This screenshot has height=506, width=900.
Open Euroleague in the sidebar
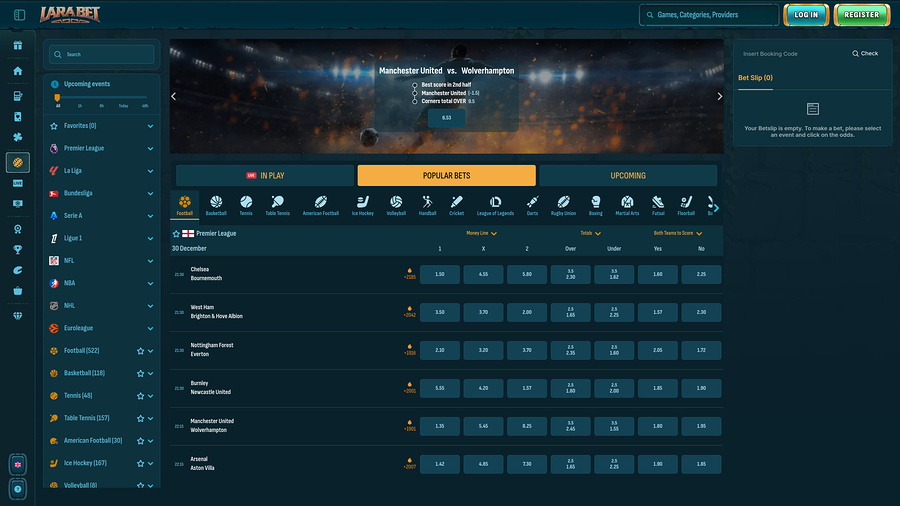102,328
